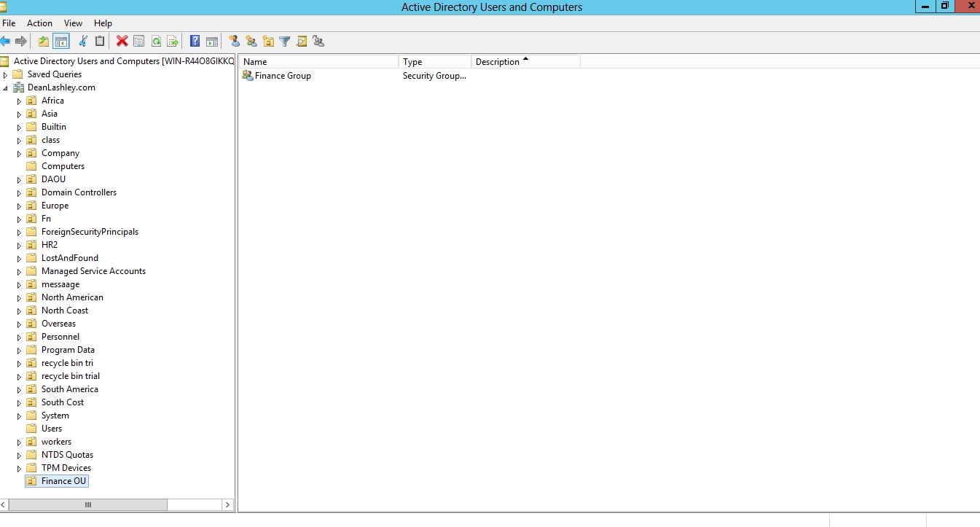The width and height of the screenshot is (980, 527).
Task: Sort list by the Type column header
Action: pyautogui.click(x=435, y=62)
